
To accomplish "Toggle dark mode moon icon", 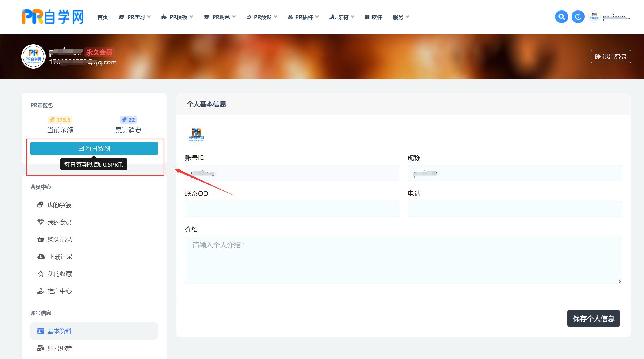I will click(x=578, y=17).
